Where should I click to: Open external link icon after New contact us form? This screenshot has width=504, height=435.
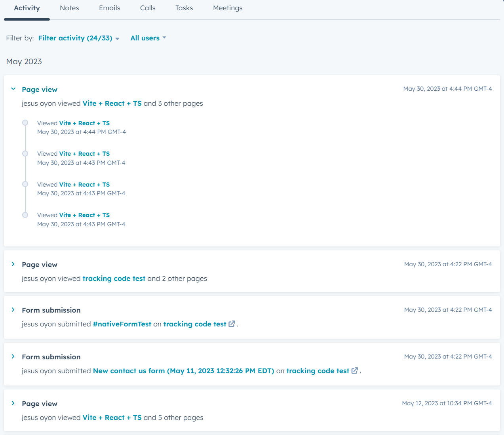pyautogui.click(x=355, y=370)
